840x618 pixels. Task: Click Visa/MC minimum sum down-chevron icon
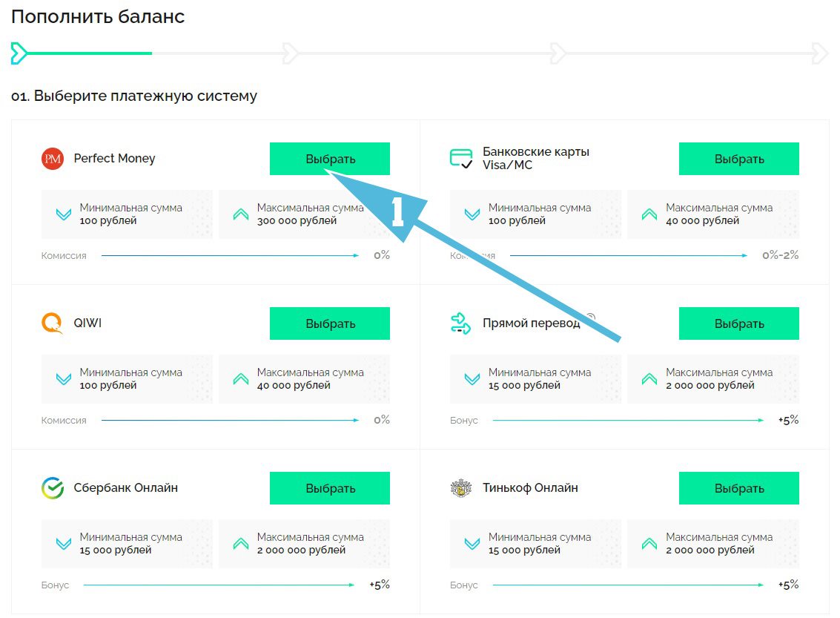(x=472, y=214)
